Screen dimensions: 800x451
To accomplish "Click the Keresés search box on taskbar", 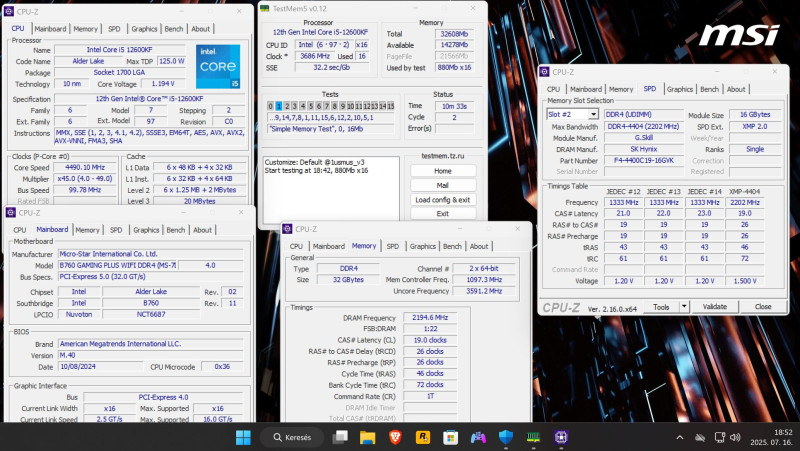I will [x=292, y=437].
